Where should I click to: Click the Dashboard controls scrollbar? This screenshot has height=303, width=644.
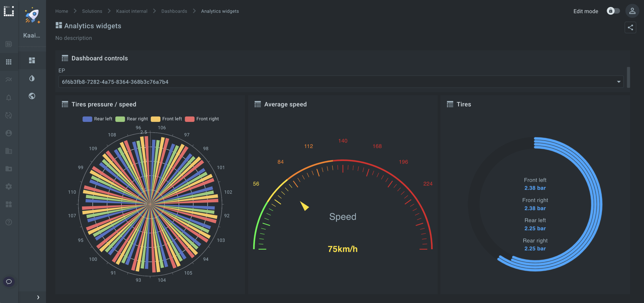628,77
